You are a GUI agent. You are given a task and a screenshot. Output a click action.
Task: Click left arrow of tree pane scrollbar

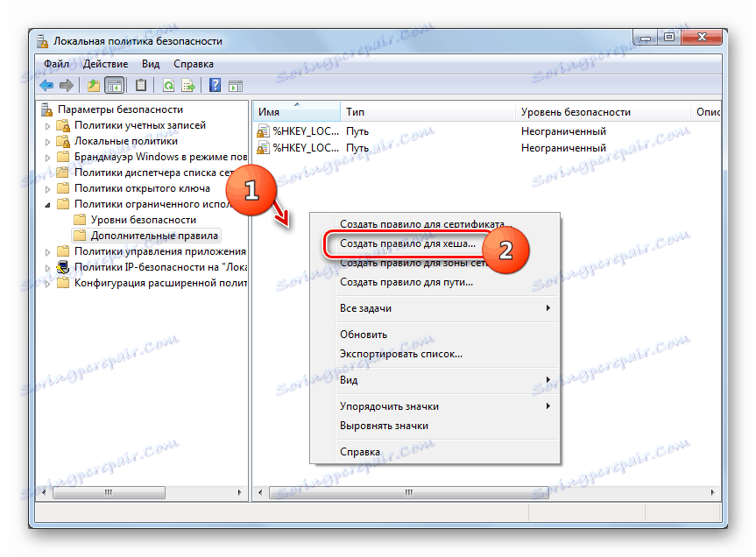(x=44, y=492)
